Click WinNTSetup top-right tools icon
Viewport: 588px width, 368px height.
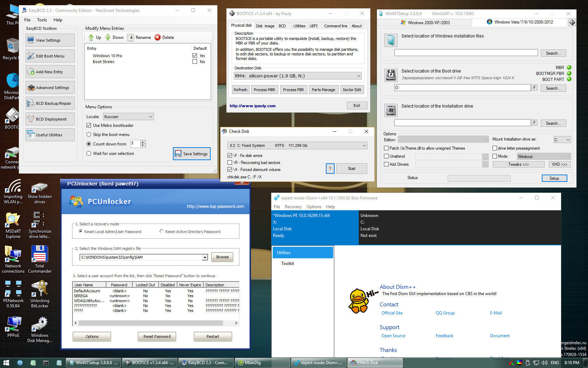(x=572, y=22)
